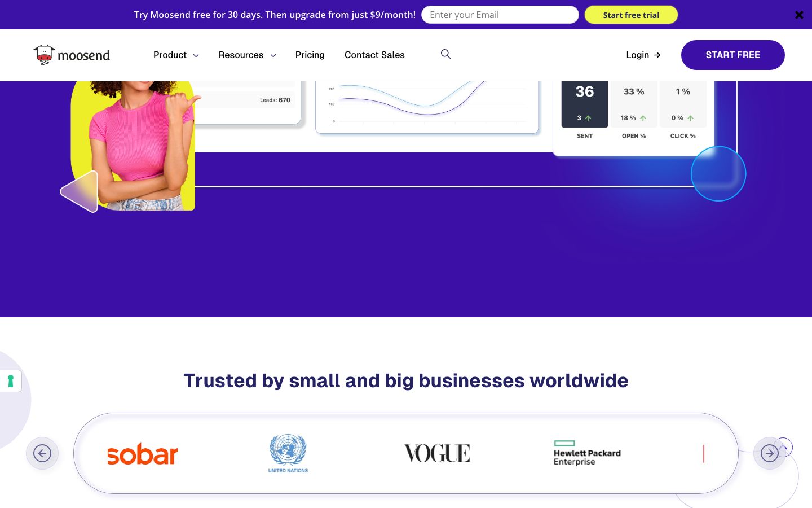
Task: Open the search magnifier icon
Action: click(x=445, y=54)
